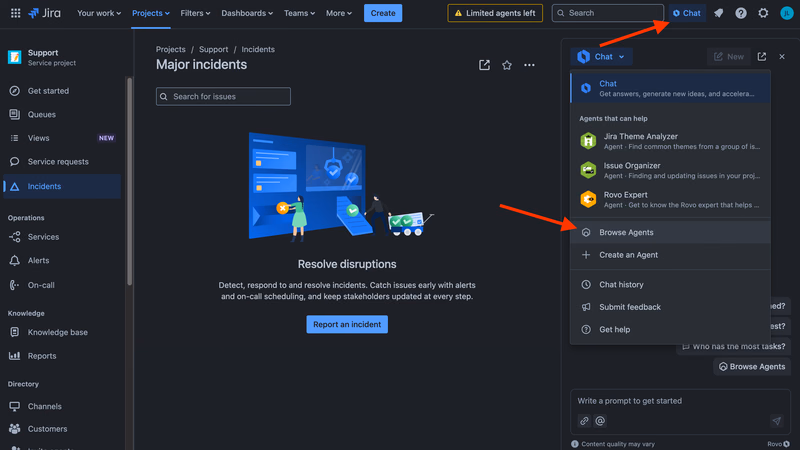Open the more actions ellipsis for Major incidents

tap(529, 65)
